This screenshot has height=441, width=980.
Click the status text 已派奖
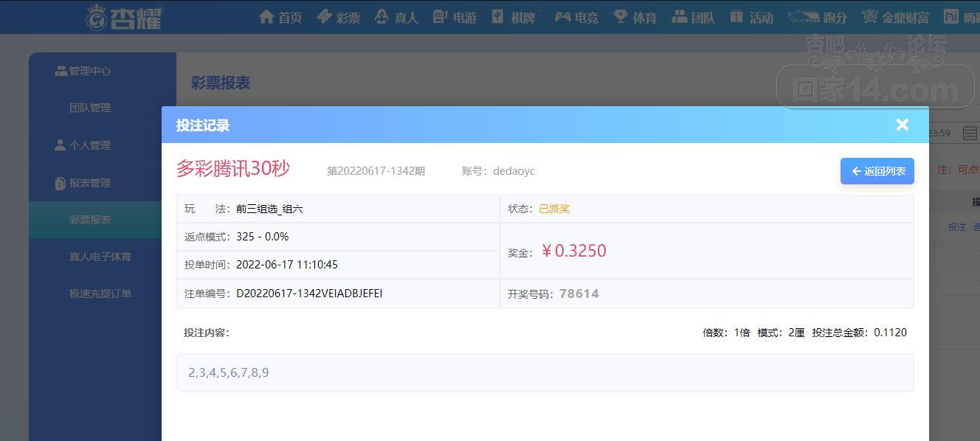554,209
